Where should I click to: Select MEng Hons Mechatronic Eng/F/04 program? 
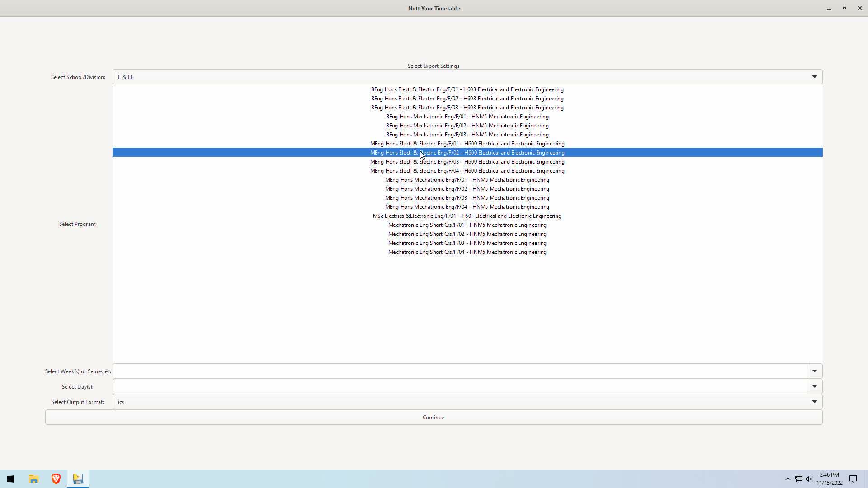467,207
